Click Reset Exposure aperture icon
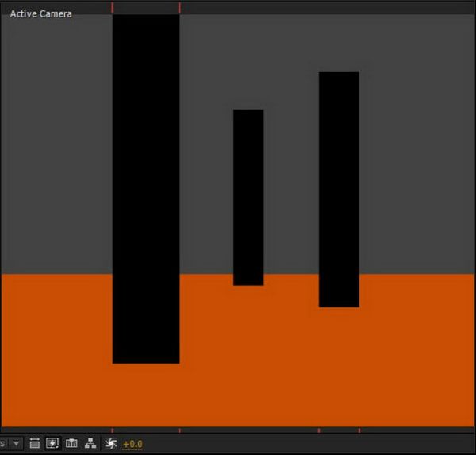The height and width of the screenshot is (455, 476). click(111, 444)
